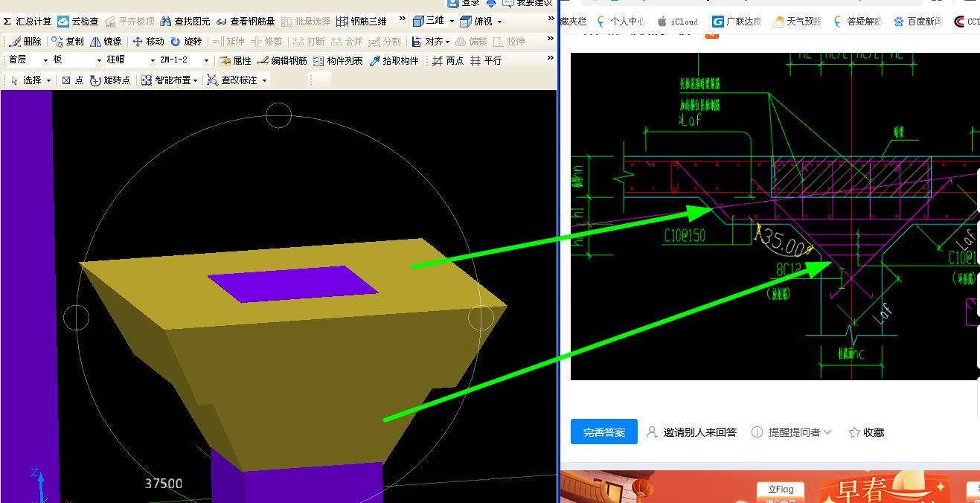Select the 两点 two-point axis tool
This screenshot has height=503, width=980.
(448, 61)
